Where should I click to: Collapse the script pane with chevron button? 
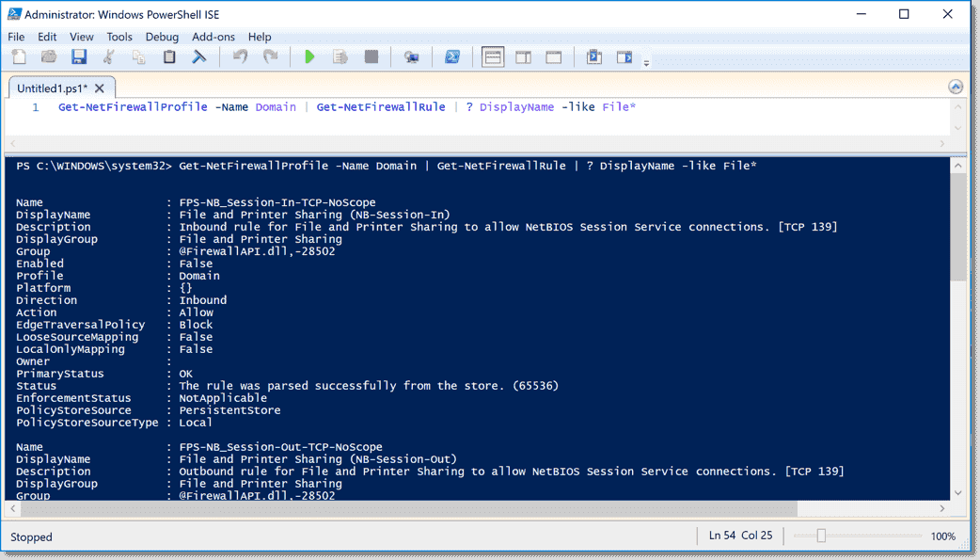pyautogui.click(x=956, y=88)
